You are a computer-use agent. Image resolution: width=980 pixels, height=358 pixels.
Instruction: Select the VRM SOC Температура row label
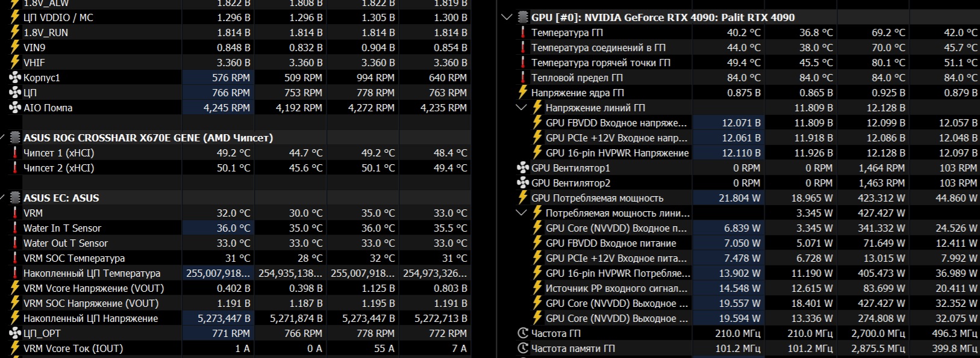(74, 258)
